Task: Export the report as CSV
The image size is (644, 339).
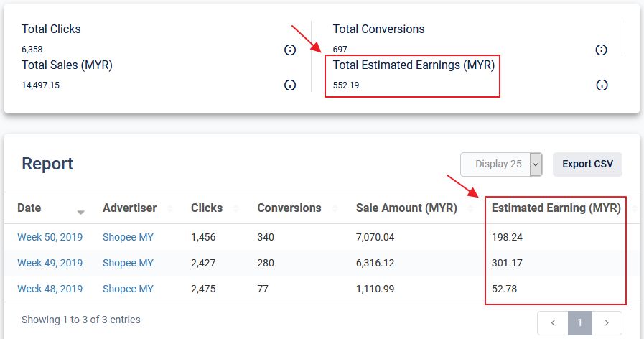Action: click(587, 164)
